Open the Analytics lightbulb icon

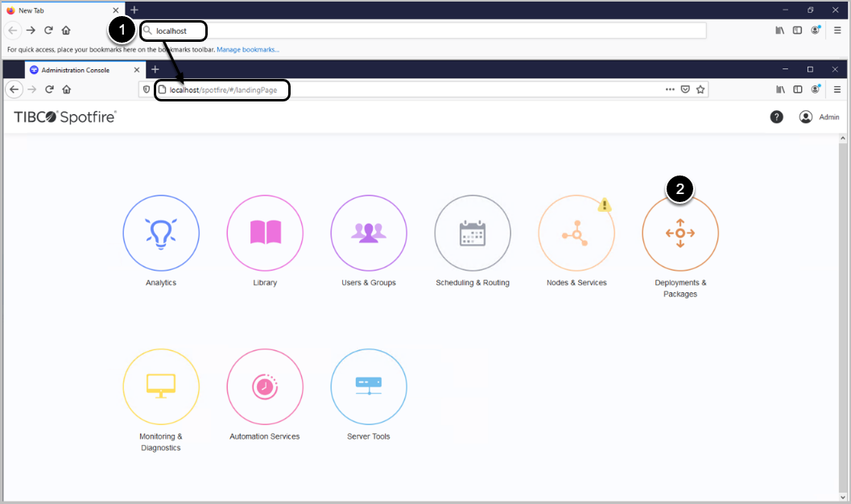click(x=160, y=233)
